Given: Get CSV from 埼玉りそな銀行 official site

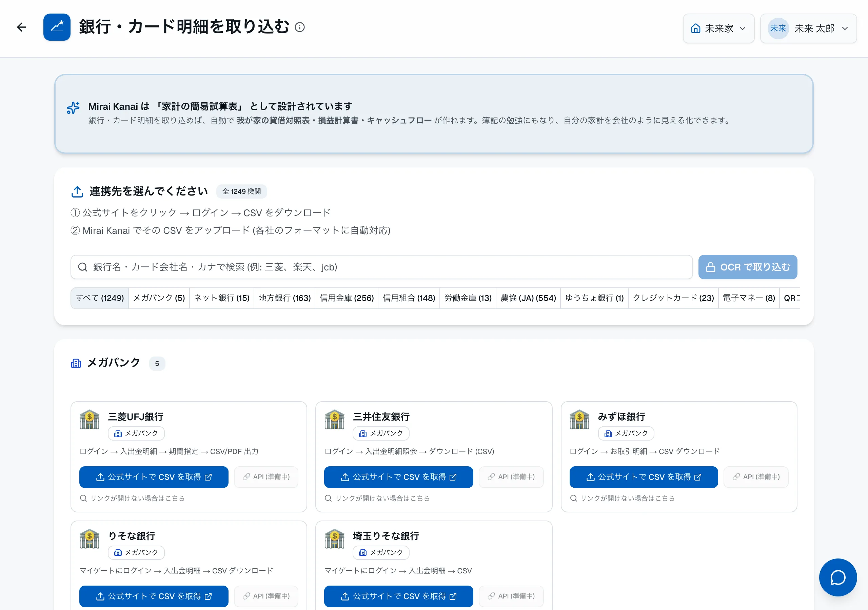Looking at the screenshot, I should click(399, 596).
